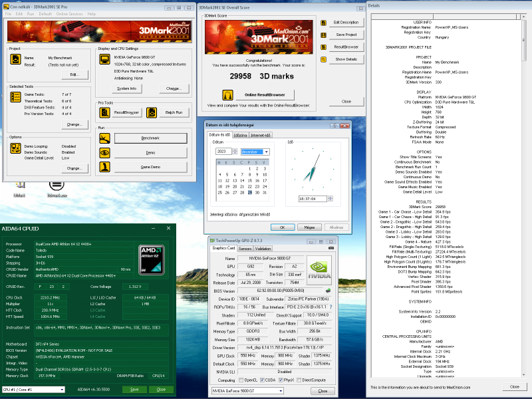The image size is (532, 399).
Task: Open the 3dmark.exe desktop icon
Action: 57,189
